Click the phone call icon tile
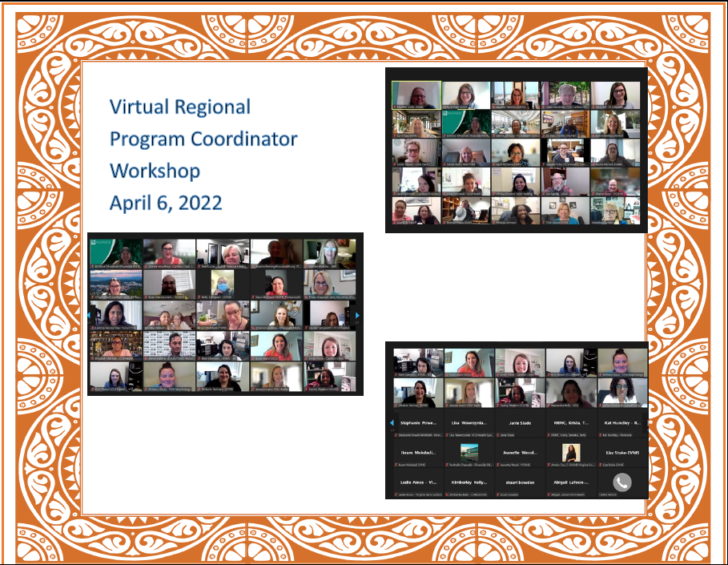 [621, 482]
